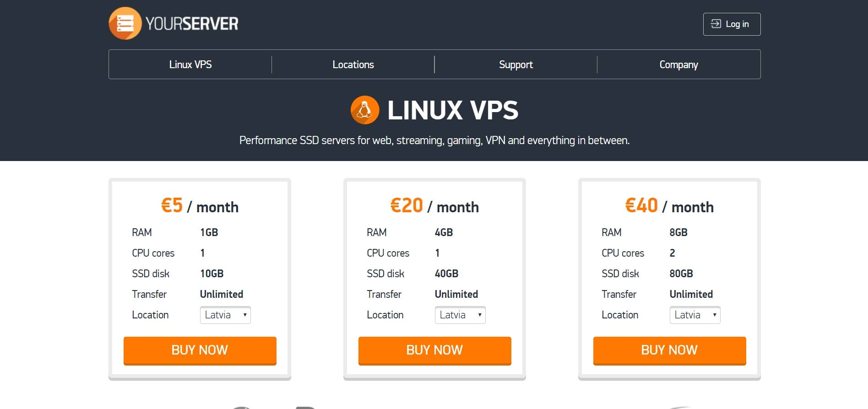Open the Latvia location dropdown for the €20 plan
Image resolution: width=868 pixels, height=409 pixels.
pyautogui.click(x=460, y=315)
